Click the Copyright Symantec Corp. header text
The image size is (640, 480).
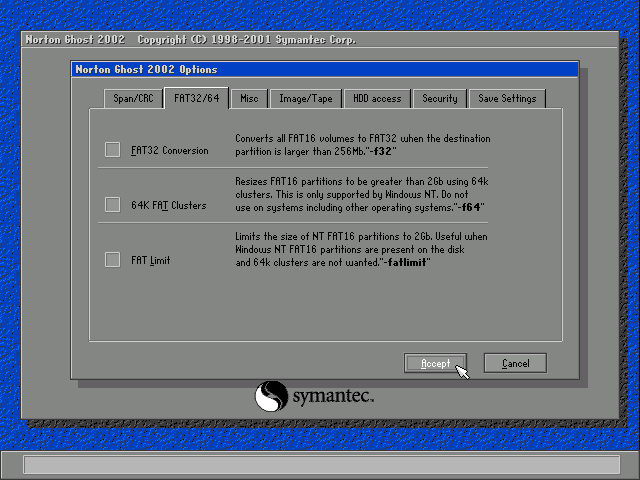[x=247, y=40]
